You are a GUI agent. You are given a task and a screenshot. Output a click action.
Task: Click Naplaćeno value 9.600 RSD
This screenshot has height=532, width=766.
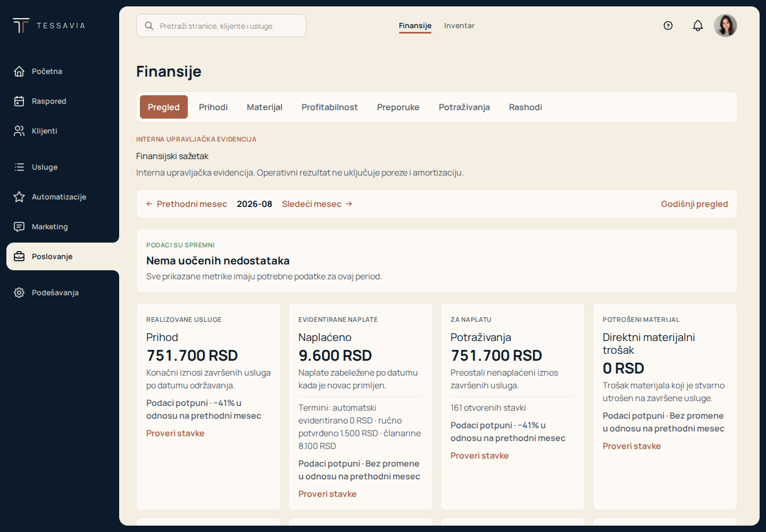(335, 355)
